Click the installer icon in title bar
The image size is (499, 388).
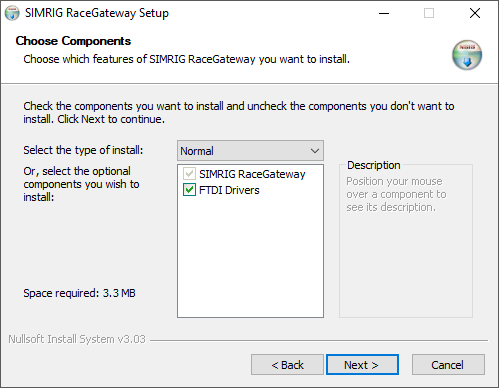pos(12,13)
